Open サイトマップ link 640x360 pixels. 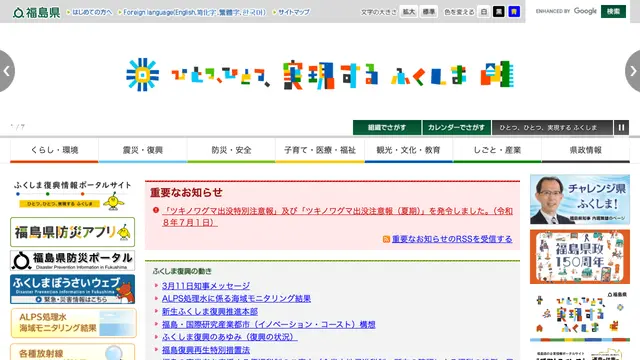tap(294, 12)
